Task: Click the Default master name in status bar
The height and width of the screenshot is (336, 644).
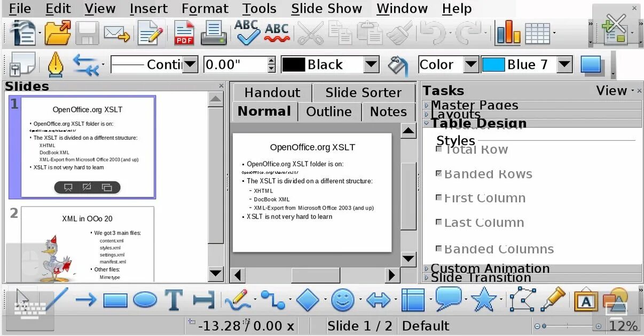Action: click(x=426, y=326)
